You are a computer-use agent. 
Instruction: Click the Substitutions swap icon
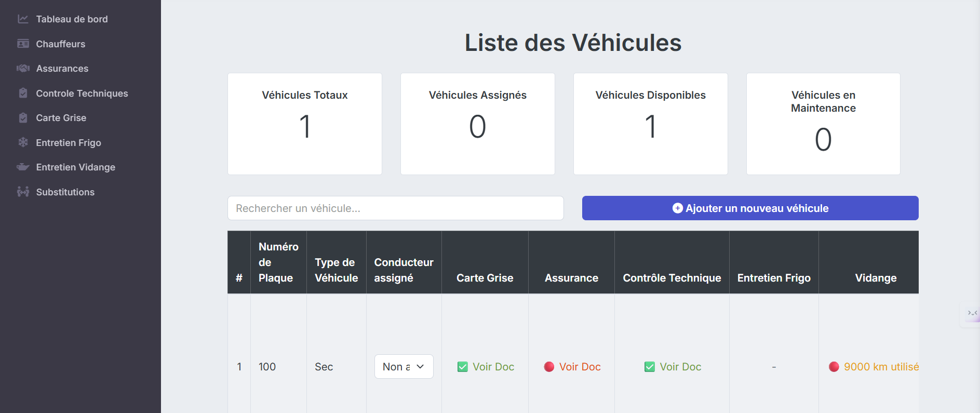pos(23,192)
